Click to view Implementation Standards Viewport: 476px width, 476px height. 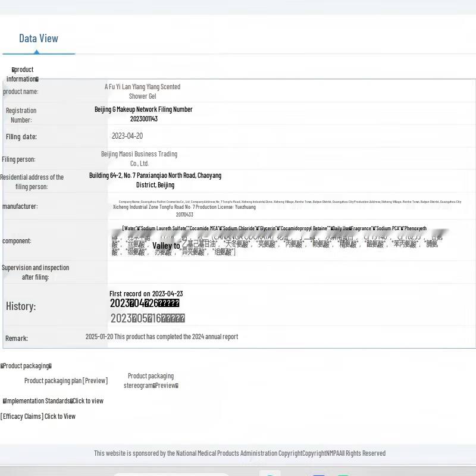tap(54, 401)
